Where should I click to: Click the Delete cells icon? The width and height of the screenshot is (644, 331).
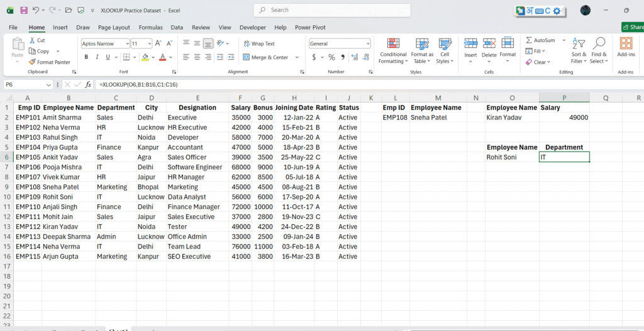[489, 43]
